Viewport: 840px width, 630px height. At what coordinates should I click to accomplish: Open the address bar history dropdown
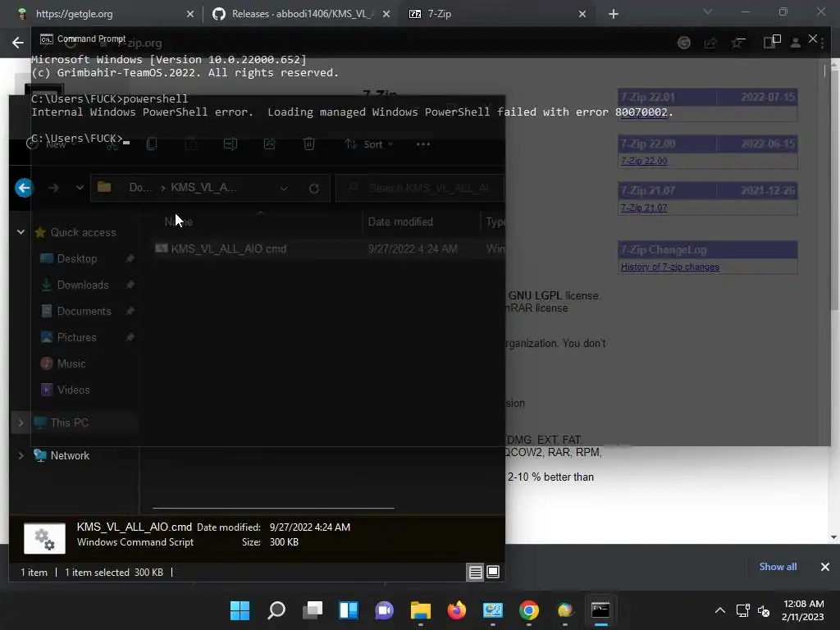[x=284, y=188]
